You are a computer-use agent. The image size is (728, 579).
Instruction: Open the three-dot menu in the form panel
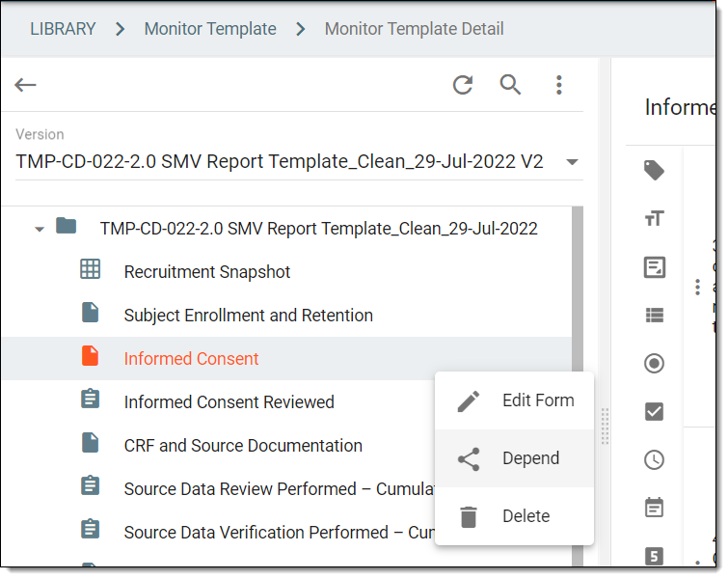pyautogui.click(x=697, y=288)
